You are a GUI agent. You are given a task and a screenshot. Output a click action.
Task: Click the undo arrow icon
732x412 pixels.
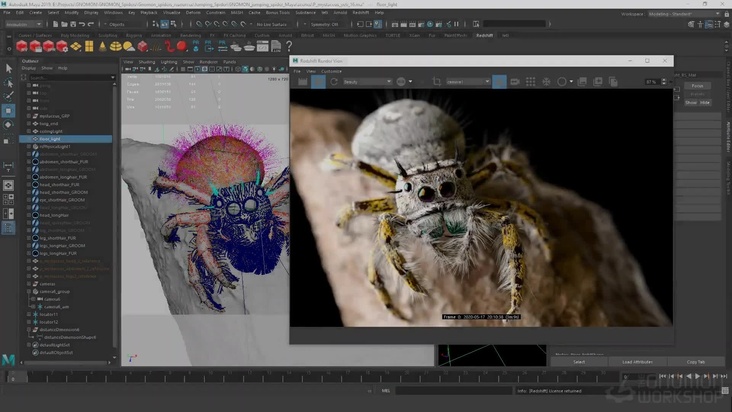[x=82, y=24]
